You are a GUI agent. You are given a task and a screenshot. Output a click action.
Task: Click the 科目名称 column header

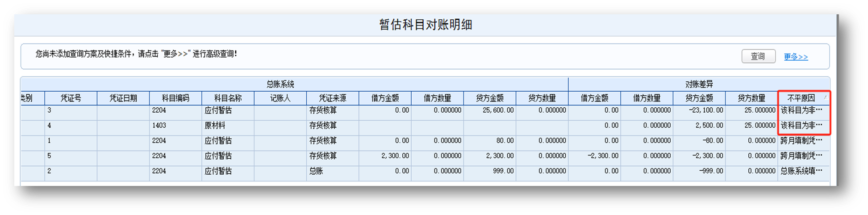click(228, 98)
